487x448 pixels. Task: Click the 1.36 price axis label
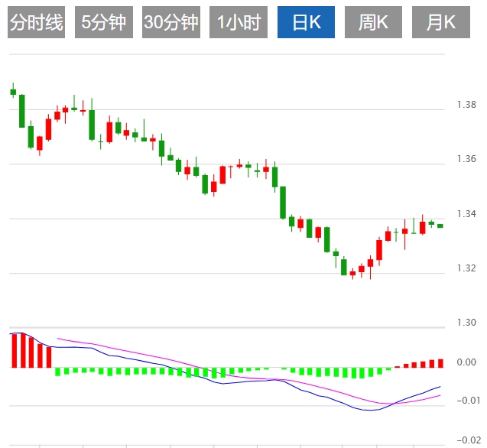coord(467,159)
